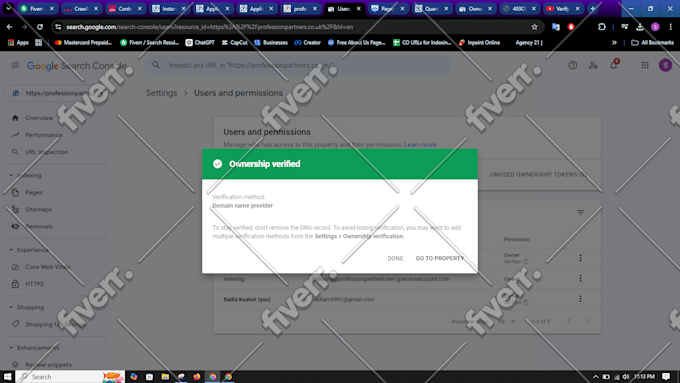Click the Settings breadcrumb
This screenshot has width=680, height=383.
click(161, 93)
